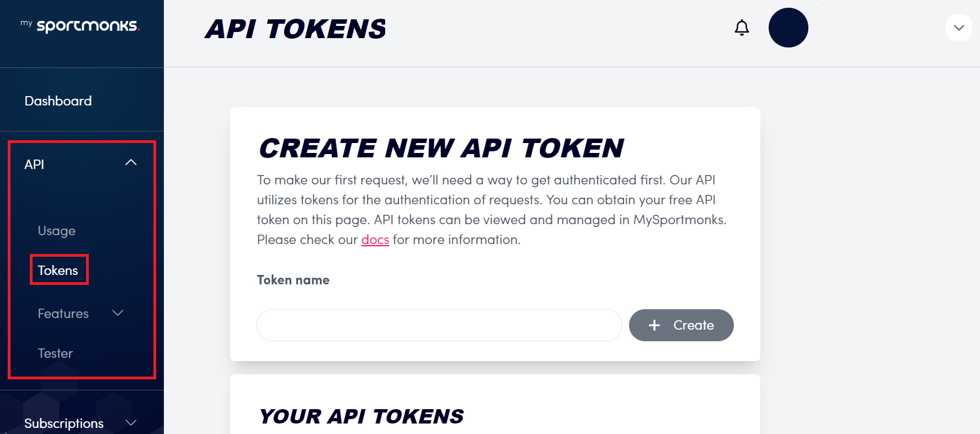
Task: Select Tokens in the sidebar
Action: click(x=58, y=271)
